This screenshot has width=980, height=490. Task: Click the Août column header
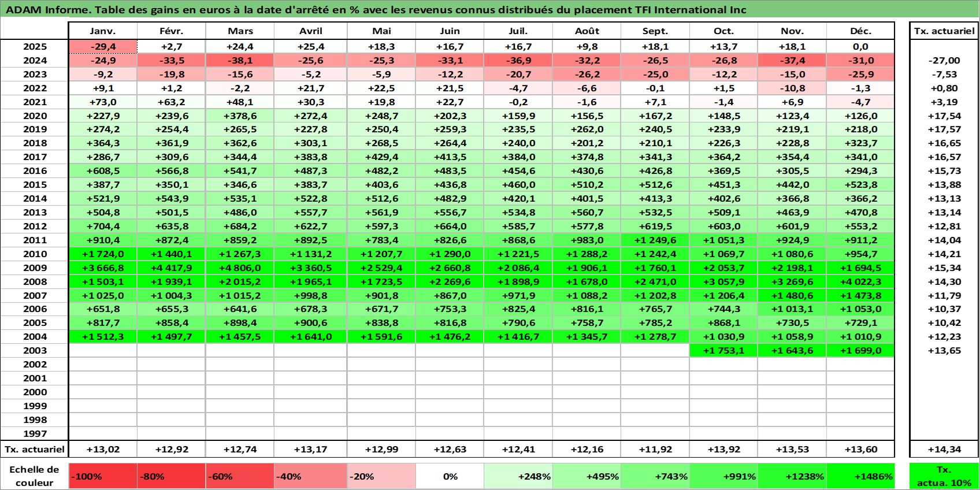[x=586, y=31]
